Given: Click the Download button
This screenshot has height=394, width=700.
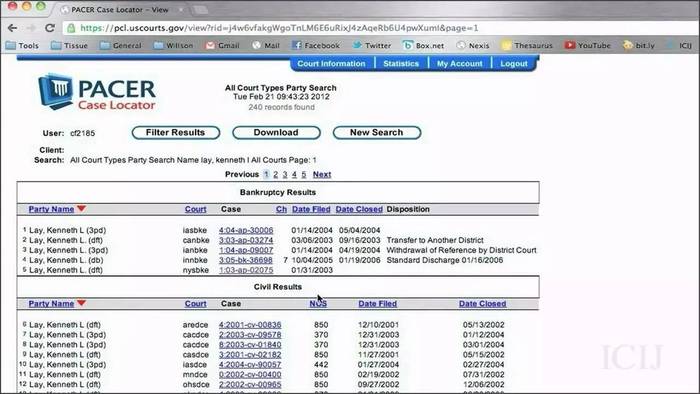Looking at the screenshot, I should tap(276, 133).
